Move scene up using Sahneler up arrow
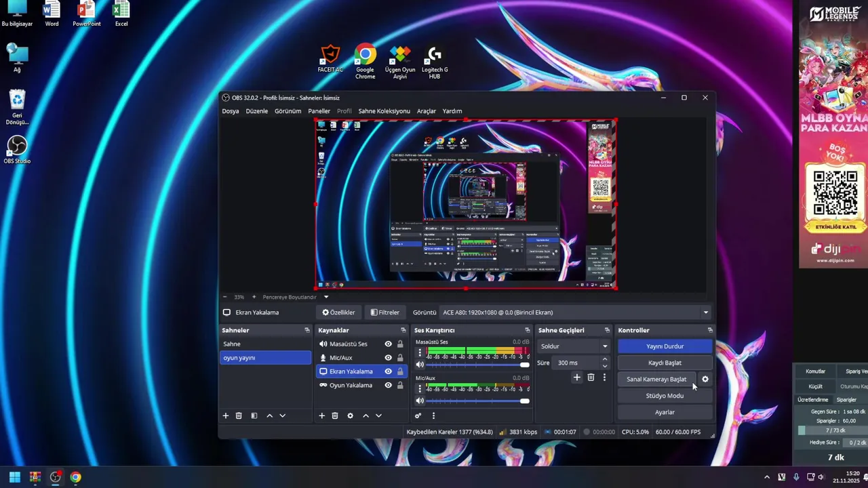868x488 pixels. [x=269, y=415]
